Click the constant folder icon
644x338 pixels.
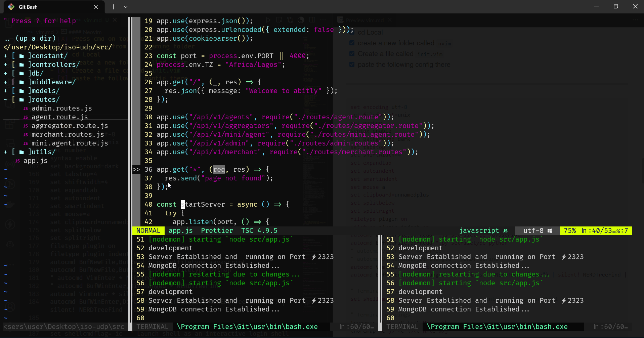point(22,56)
